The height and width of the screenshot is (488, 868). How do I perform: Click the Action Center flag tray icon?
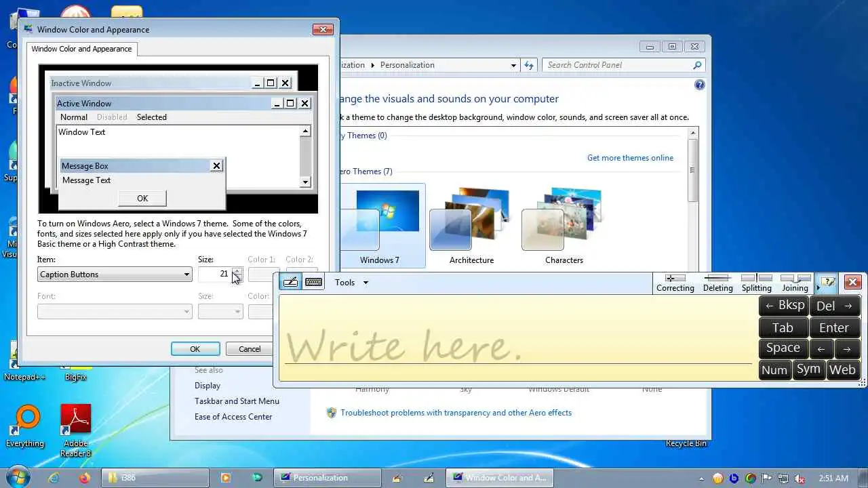coord(767,478)
